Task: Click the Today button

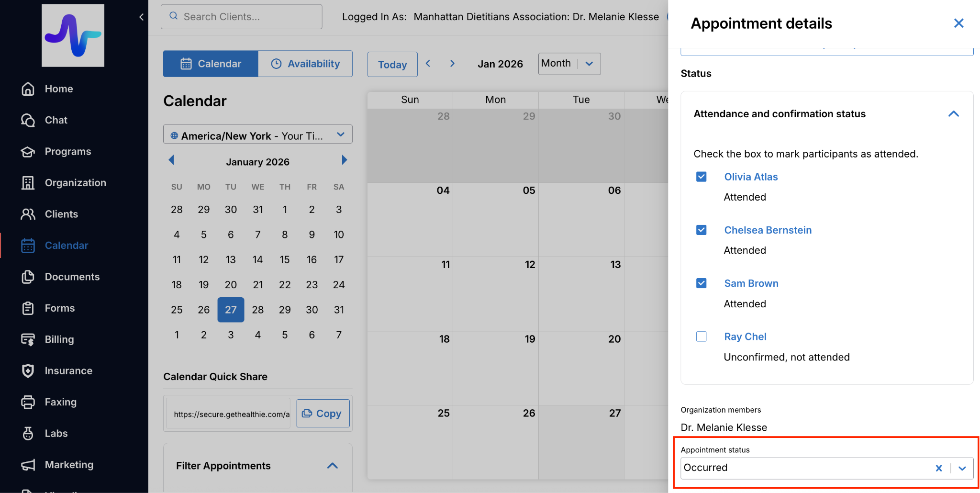Action: click(x=392, y=64)
